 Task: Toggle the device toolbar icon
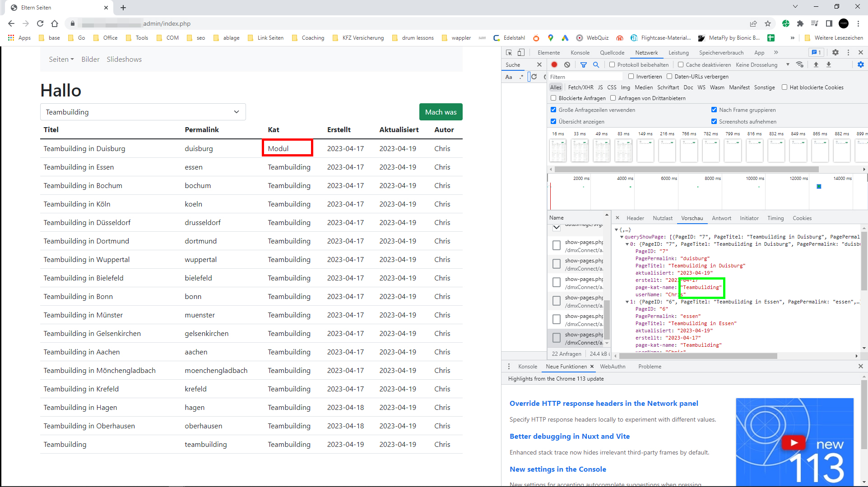pyautogui.click(x=521, y=52)
